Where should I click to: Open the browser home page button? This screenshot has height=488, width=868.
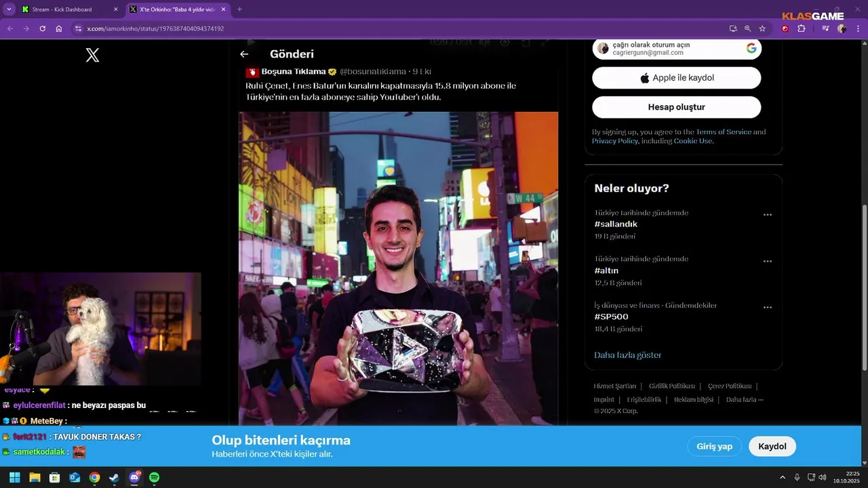pyautogui.click(x=59, y=28)
